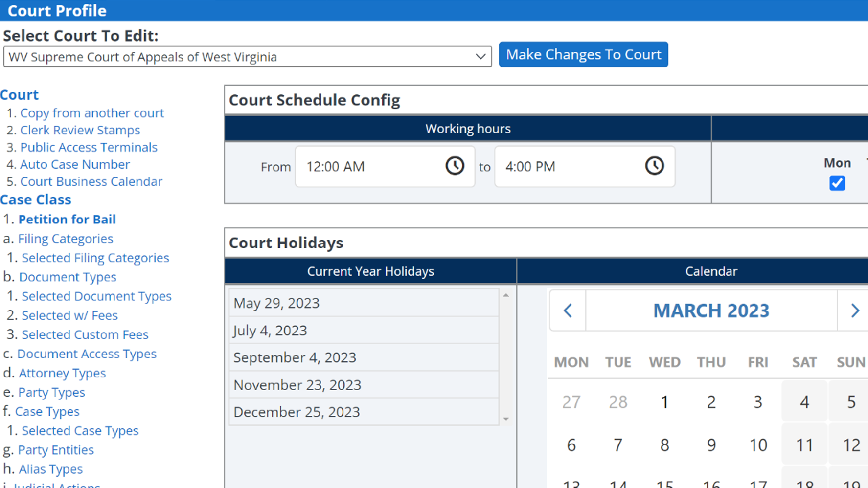Click the To time field 4:00 PM
Image resolution: width=868 pixels, height=488 pixels.
click(585, 166)
